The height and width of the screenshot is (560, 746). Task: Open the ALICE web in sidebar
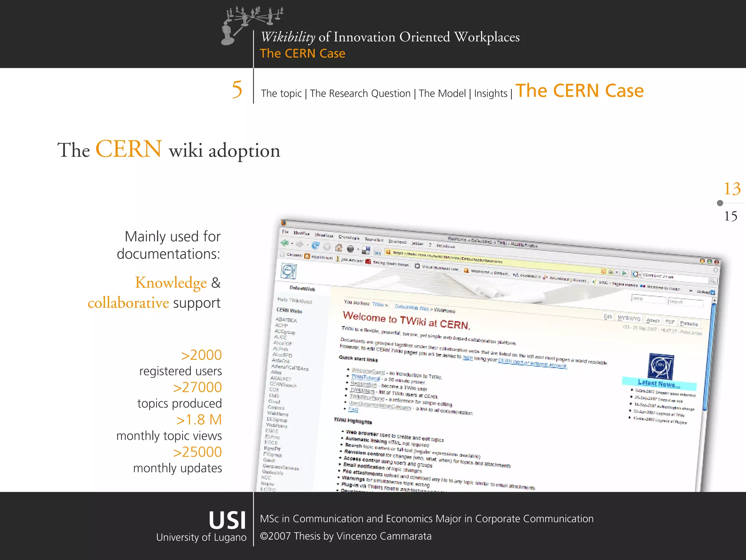point(280,337)
